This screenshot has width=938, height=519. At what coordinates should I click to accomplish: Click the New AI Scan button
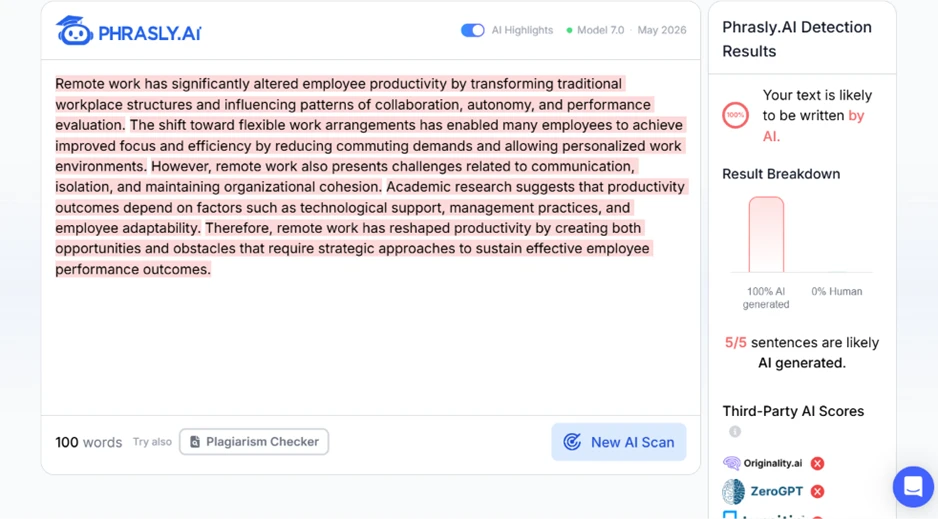(619, 442)
